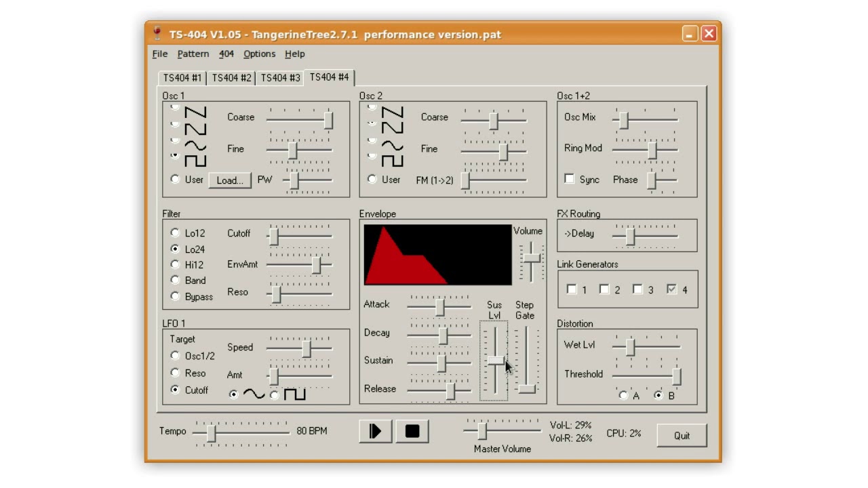Click the Ring Mod slider
Viewport: 868px width, 488px height.
click(x=645, y=150)
